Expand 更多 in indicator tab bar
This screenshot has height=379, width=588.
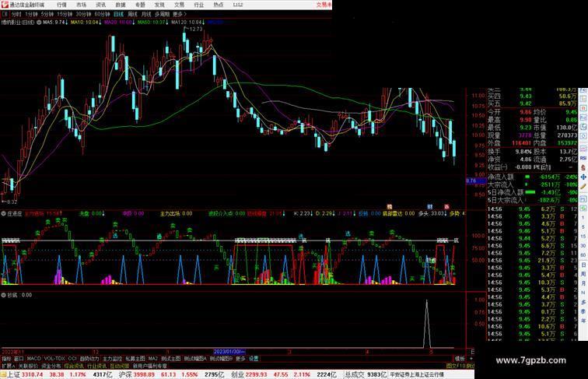[x=240, y=359]
